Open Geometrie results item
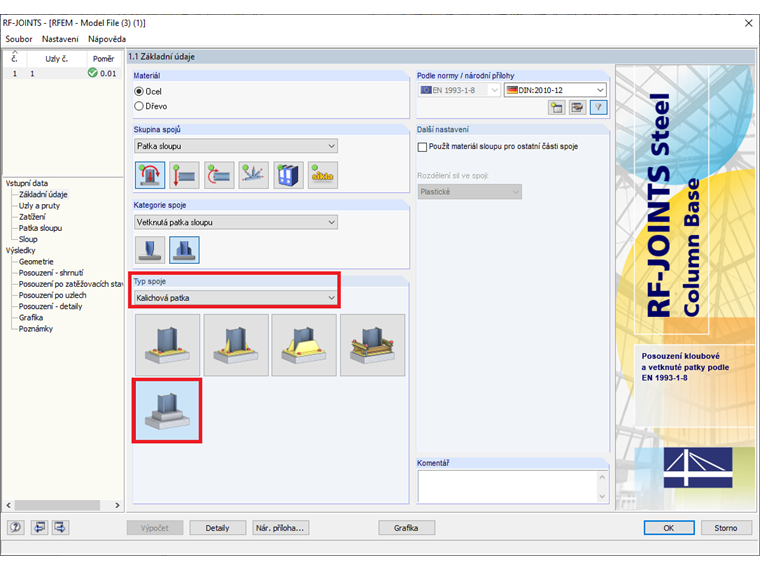The image size is (760, 570). click(x=36, y=261)
